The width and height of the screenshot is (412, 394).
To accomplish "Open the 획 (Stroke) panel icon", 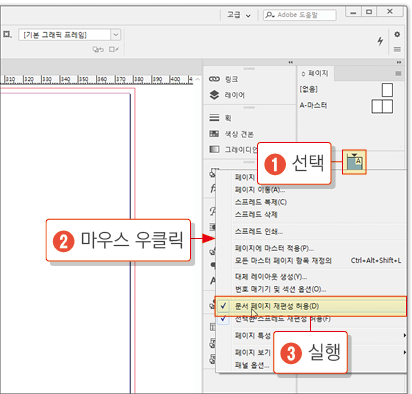I will click(x=214, y=118).
